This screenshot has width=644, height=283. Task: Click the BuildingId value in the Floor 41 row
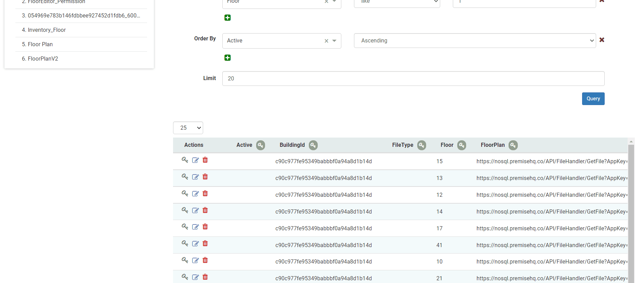(324, 245)
